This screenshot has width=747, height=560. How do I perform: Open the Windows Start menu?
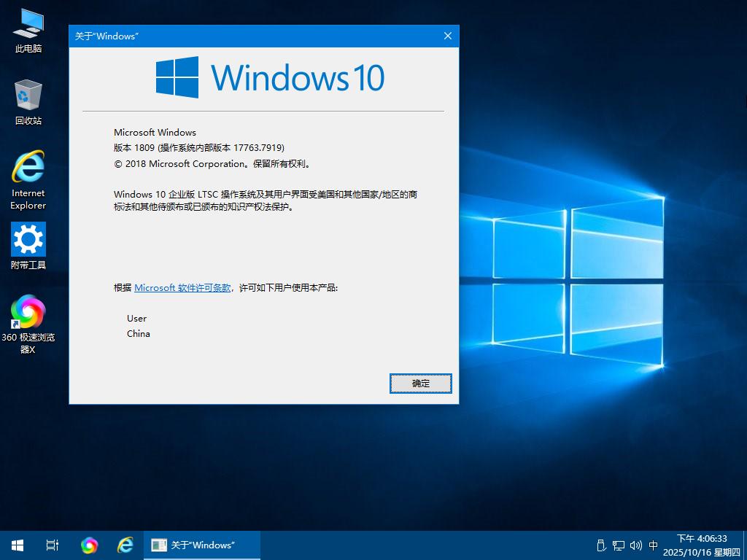click(x=18, y=545)
